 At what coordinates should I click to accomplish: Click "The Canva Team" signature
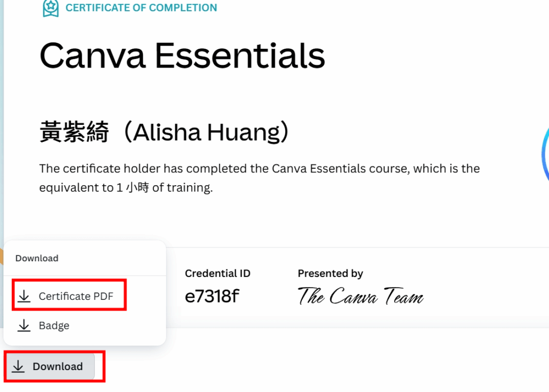click(x=360, y=296)
